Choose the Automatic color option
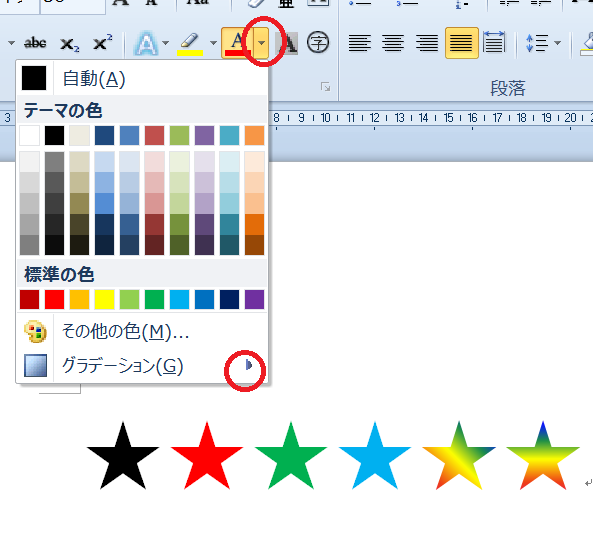 (142, 78)
